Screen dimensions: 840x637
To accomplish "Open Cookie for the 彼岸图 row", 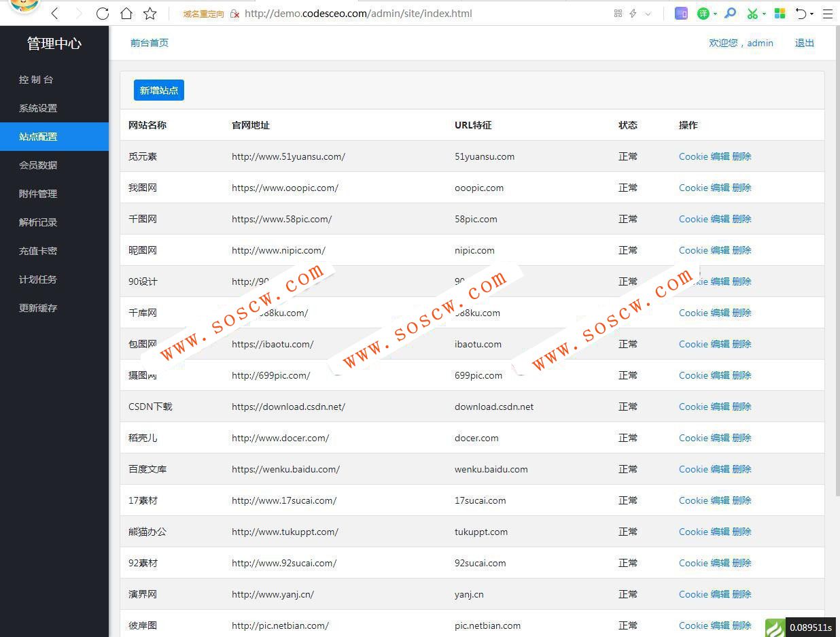I will click(x=693, y=625).
